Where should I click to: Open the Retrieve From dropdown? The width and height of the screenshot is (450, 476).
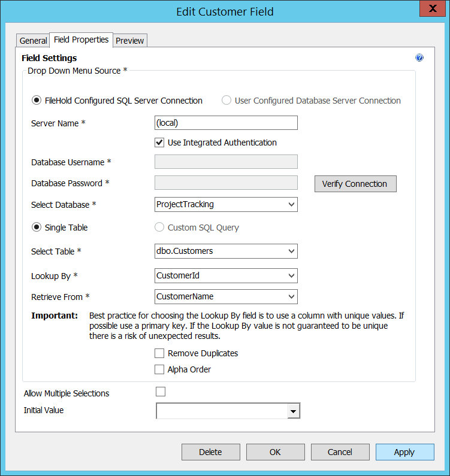(226, 296)
